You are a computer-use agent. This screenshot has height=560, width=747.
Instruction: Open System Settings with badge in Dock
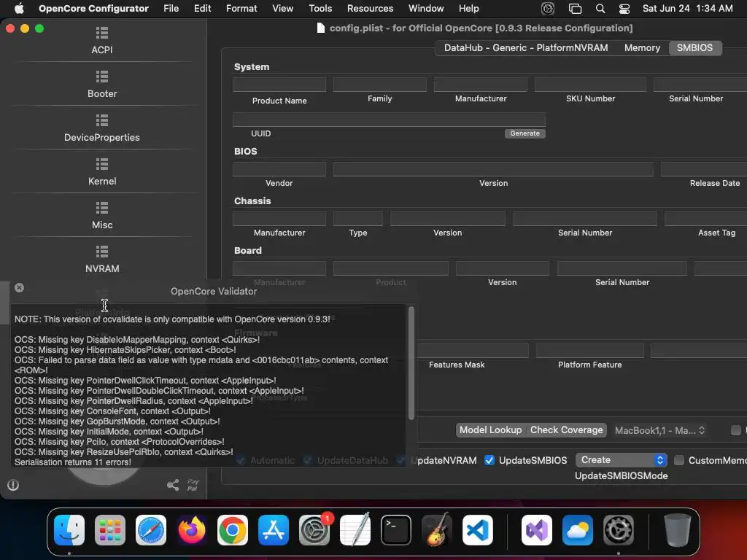(314, 530)
